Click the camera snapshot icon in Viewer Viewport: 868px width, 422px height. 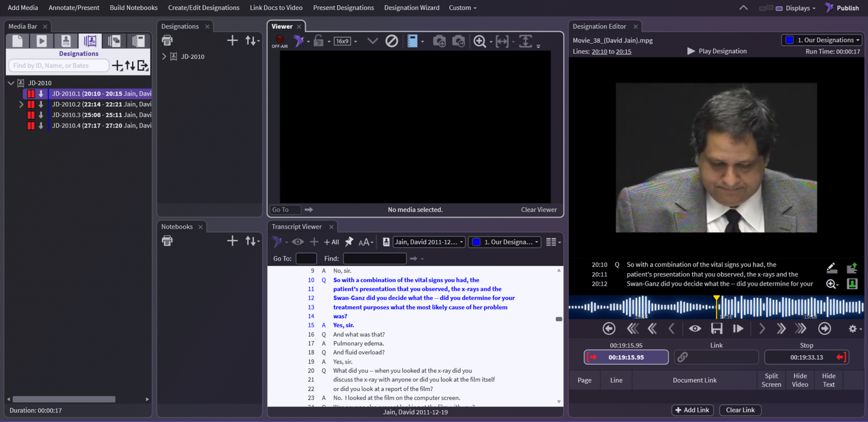439,41
